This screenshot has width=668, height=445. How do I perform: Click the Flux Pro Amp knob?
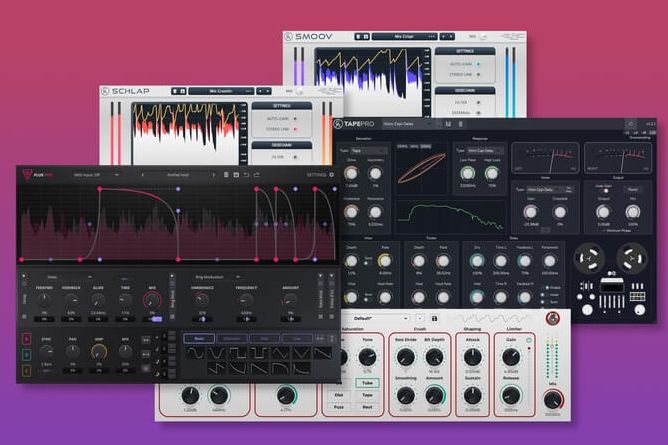click(99, 352)
